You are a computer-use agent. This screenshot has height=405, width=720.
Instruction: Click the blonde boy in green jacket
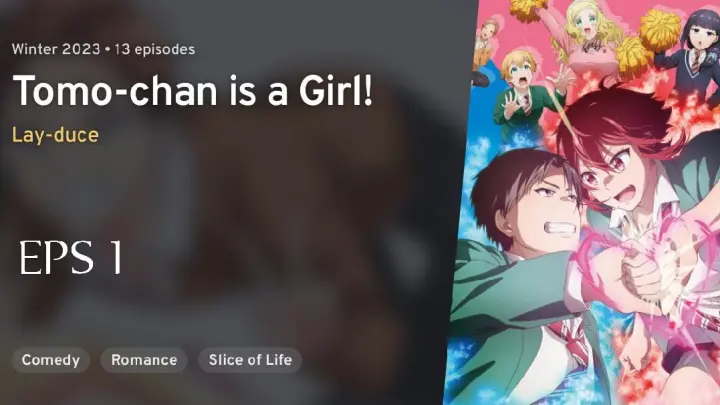519,92
